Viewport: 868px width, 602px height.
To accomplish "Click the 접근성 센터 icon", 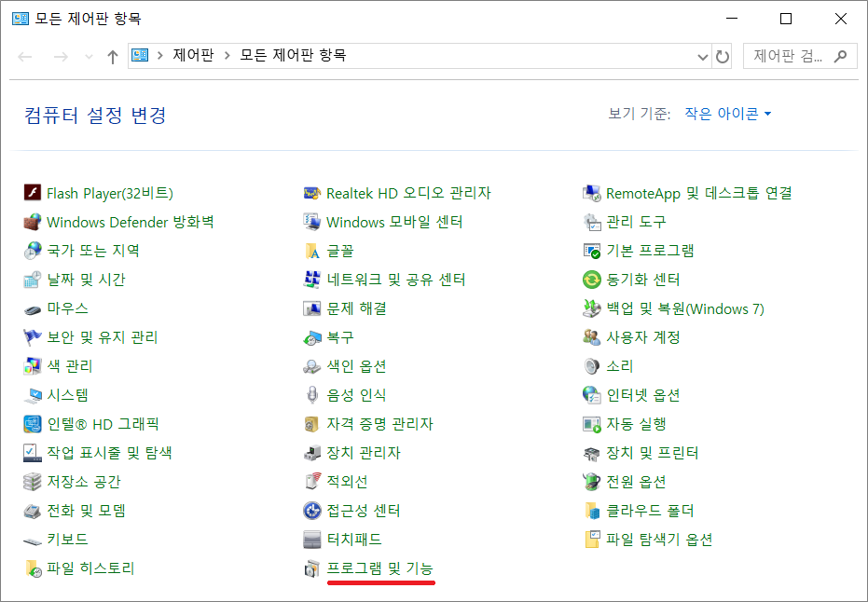I will pyautogui.click(x=312, y=510).
